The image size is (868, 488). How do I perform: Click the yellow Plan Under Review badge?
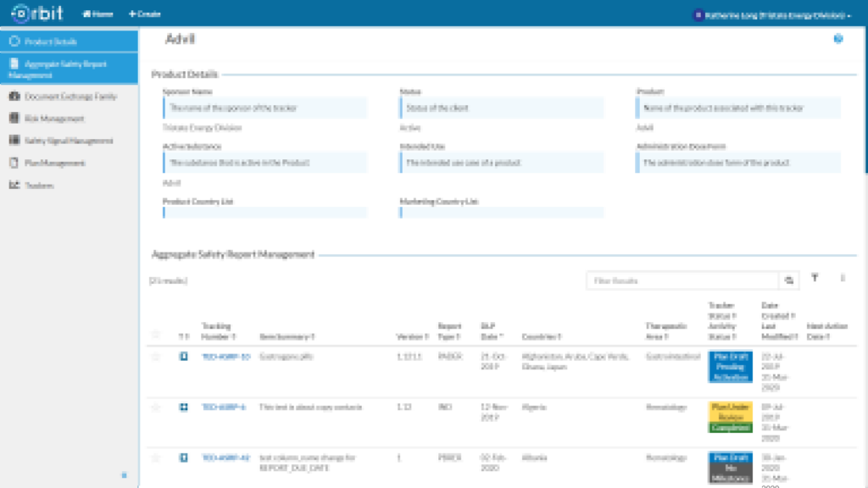(730, 412)
